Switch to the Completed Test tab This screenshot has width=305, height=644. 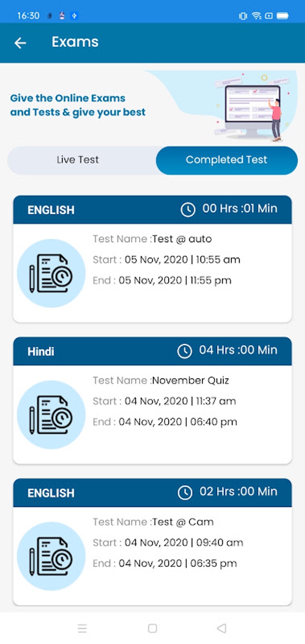[x=226, y=160]
